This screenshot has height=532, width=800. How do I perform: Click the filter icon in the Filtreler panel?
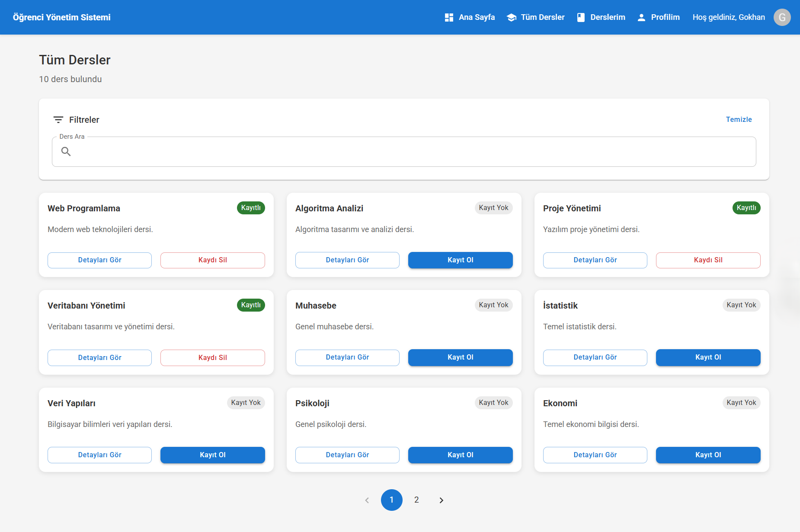click(x=58, y=120)
